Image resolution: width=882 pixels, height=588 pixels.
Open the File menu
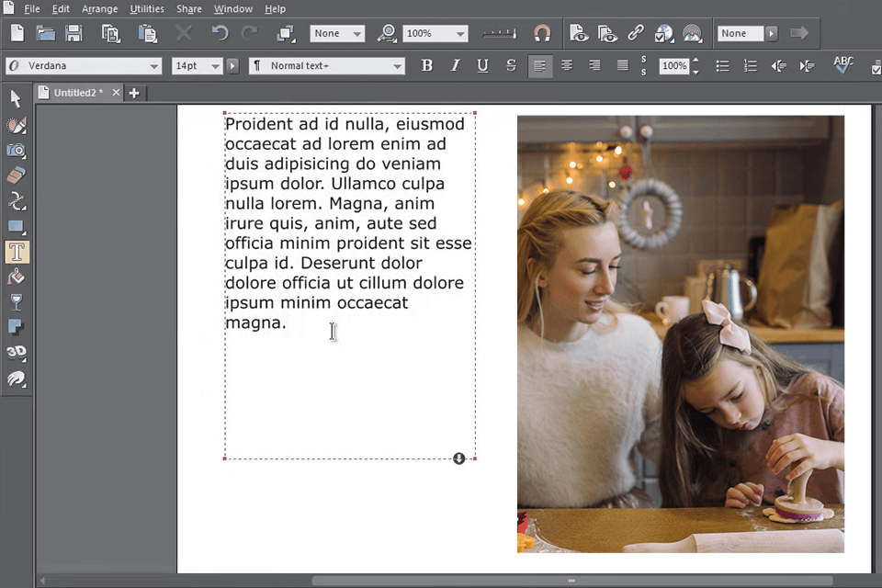pos(31,9)
